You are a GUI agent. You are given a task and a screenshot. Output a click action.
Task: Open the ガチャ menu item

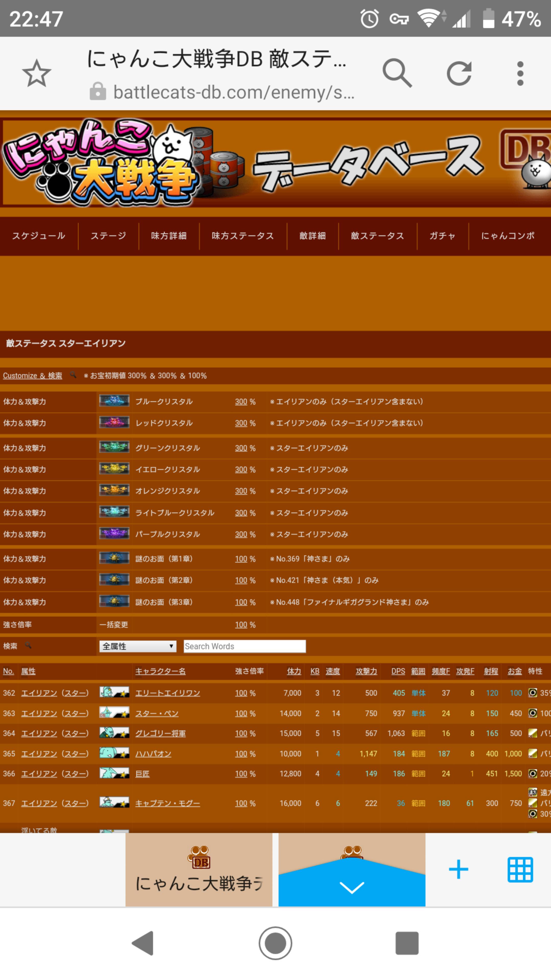coord(442,236)
